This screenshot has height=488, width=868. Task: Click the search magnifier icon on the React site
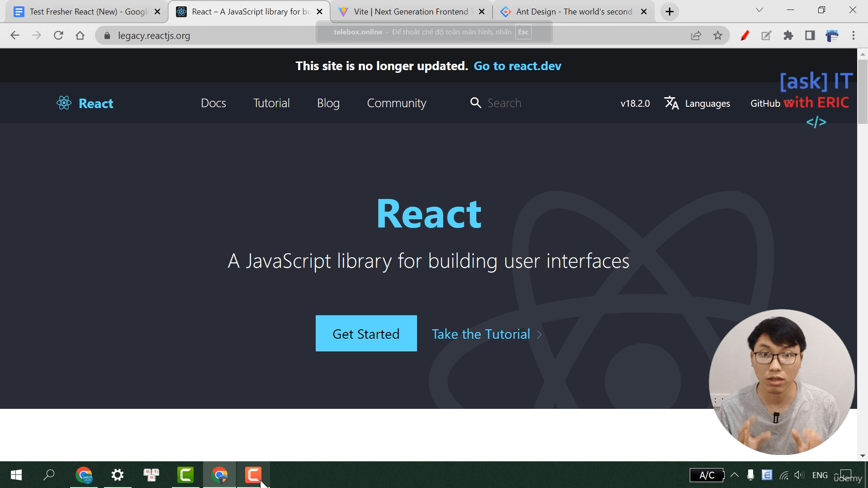(x=475, y=103)
